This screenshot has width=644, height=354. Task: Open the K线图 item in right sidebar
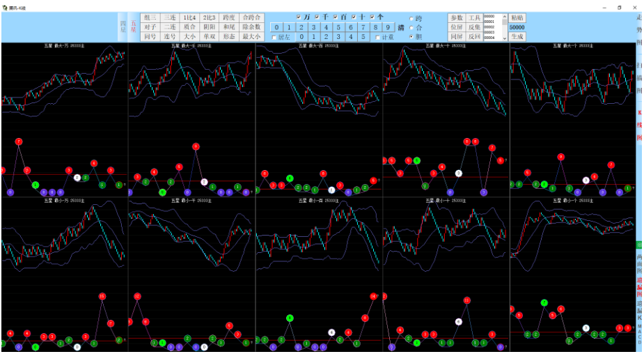(639, 125)
